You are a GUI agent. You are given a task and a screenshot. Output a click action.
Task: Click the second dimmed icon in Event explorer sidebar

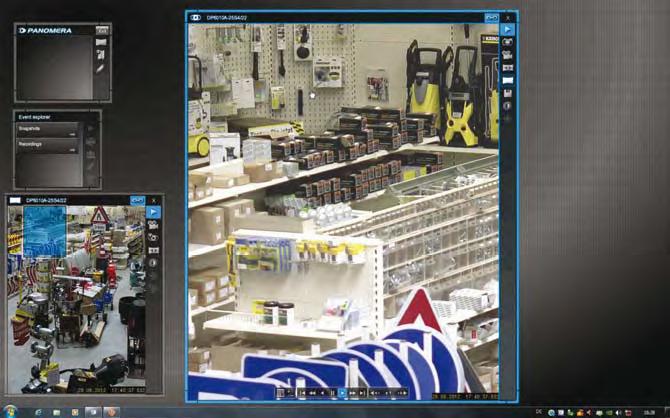tap(91, 141)
